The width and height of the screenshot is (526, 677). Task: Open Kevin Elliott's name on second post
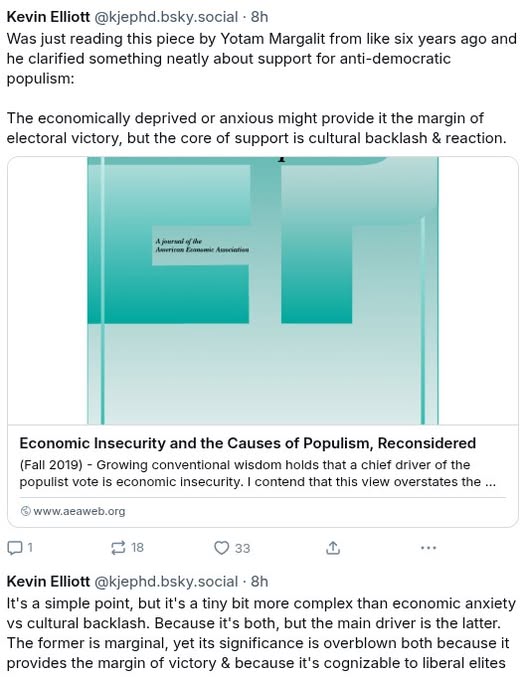coord(48,582)
